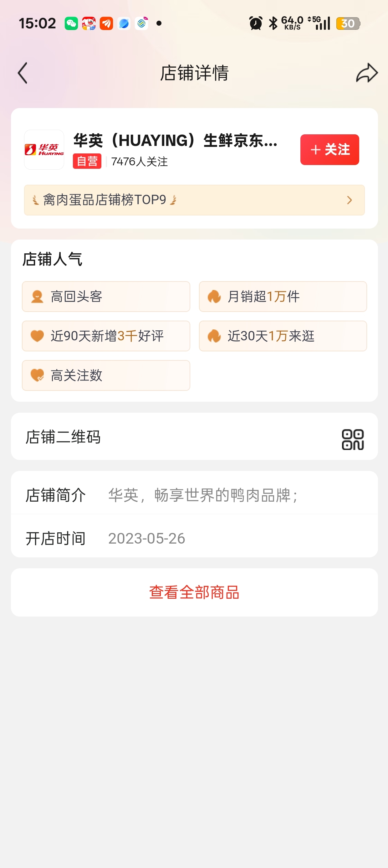
Task: View all products via 查看全部商品
Action: coord(194,592)
